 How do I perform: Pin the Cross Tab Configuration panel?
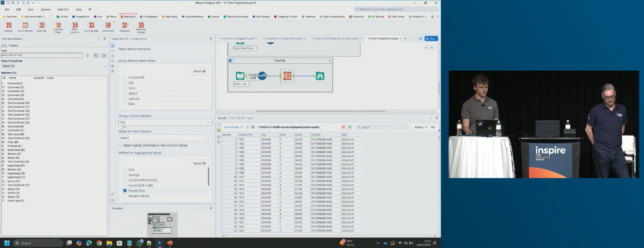click(x=211, y=39)
